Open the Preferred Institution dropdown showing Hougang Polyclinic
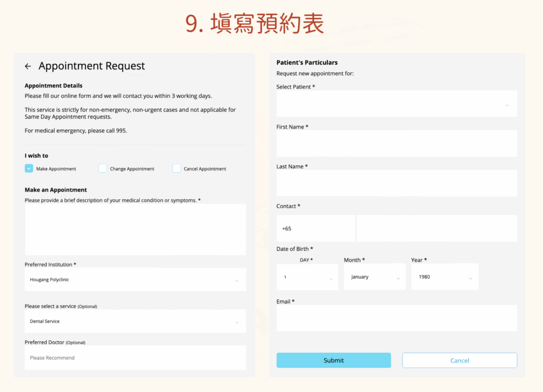The image size is (543, 392). [x=135, y=280]
